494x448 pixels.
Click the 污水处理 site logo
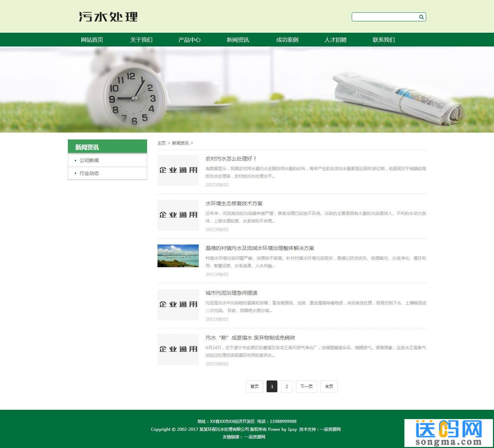107,17
